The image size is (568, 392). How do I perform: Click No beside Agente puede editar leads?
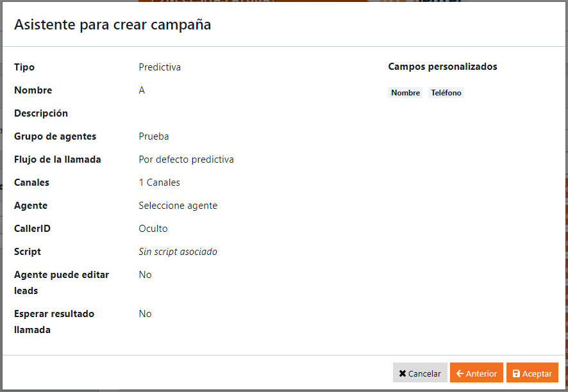(x=145, y=274)
